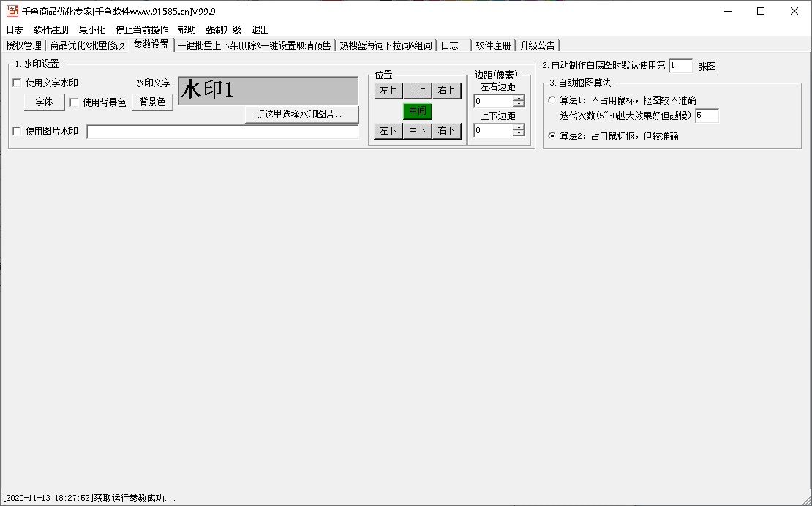
Task: Click 点这里选择水印图片 button
Action: click(301, 115)
